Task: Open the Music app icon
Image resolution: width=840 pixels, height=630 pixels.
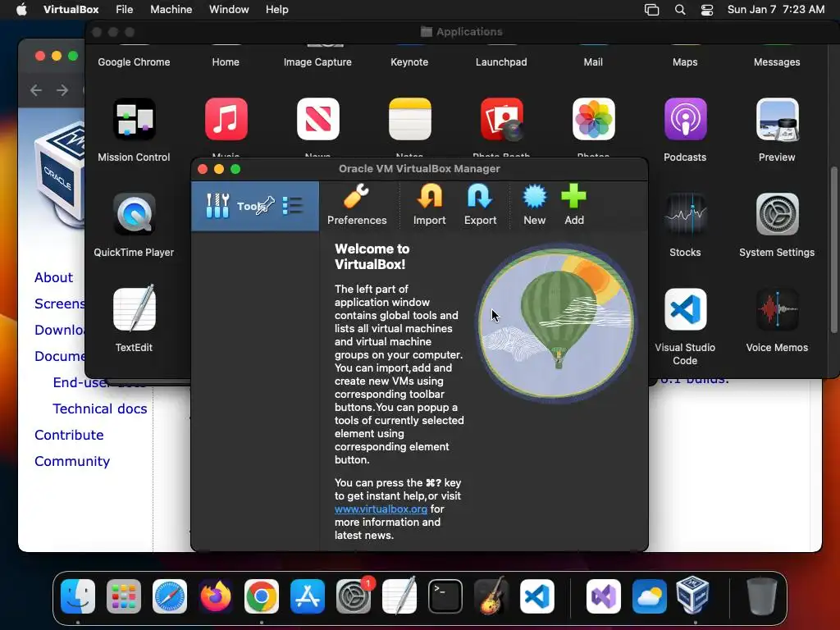Action: point(226,119)
